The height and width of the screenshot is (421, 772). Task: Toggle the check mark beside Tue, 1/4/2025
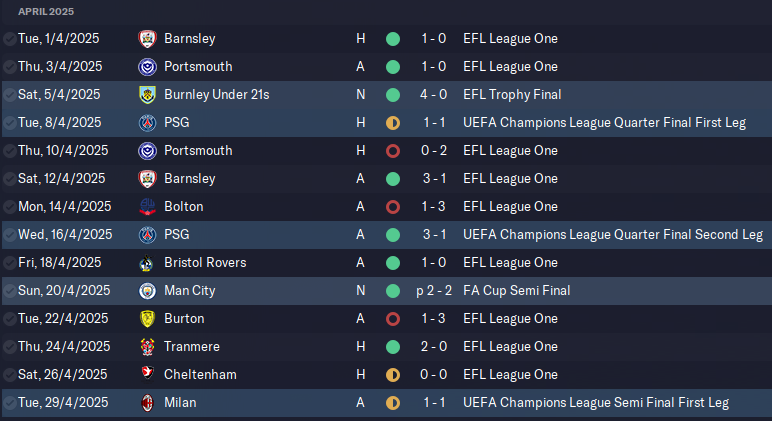coord(9,39)
